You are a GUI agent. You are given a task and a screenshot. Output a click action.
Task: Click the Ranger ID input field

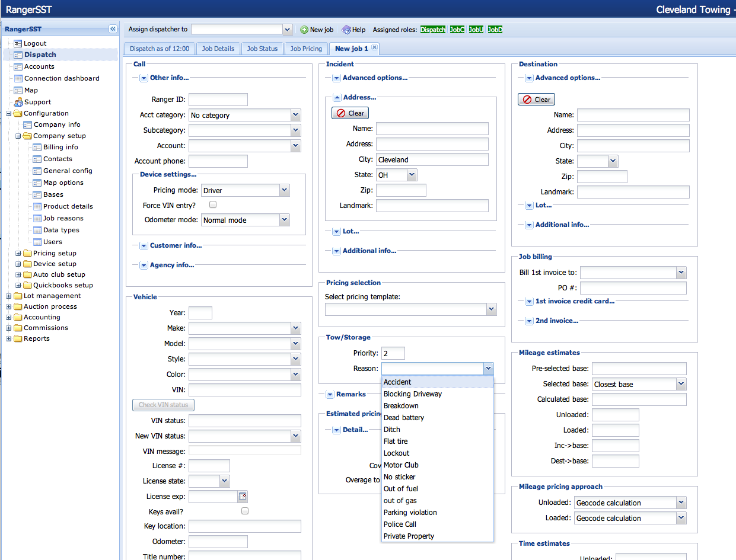click(x=218, y=100)
